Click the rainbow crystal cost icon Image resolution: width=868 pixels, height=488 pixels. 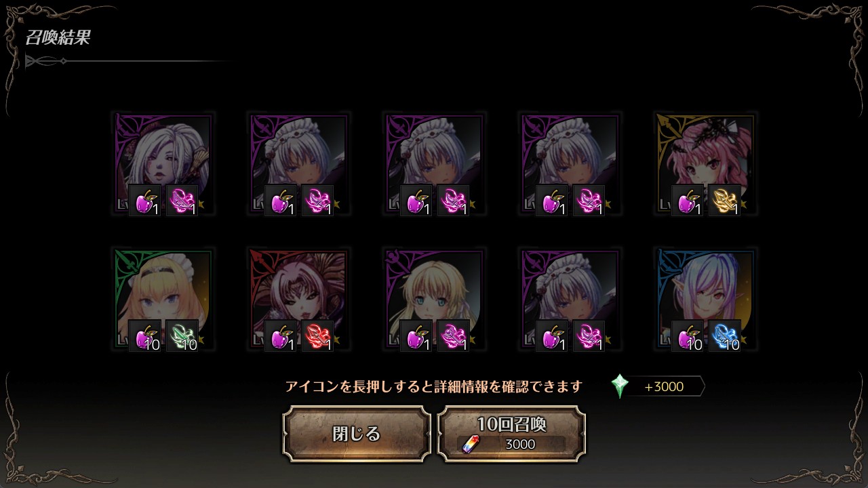tap(469, 444)
